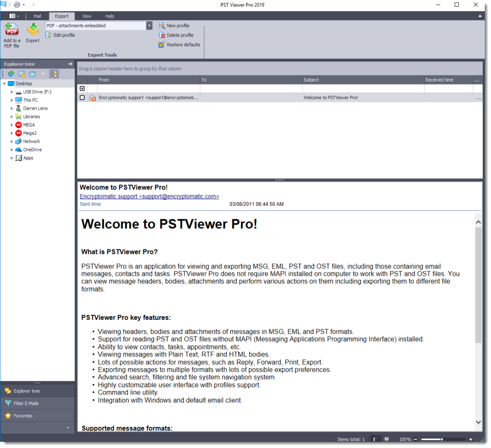Viewport: 491px width, 448px height.
Task: Adjust the zoom slider in the status bar
Action: [441, 439]
